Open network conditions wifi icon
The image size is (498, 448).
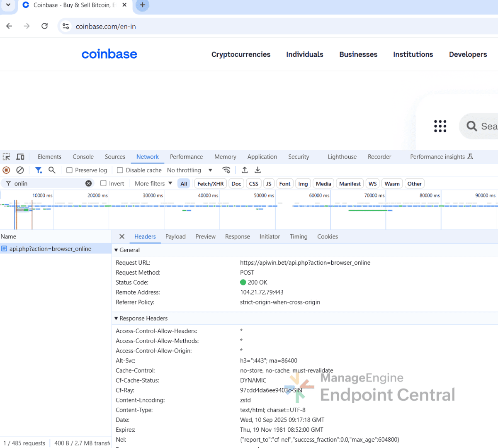click(226, 170)
